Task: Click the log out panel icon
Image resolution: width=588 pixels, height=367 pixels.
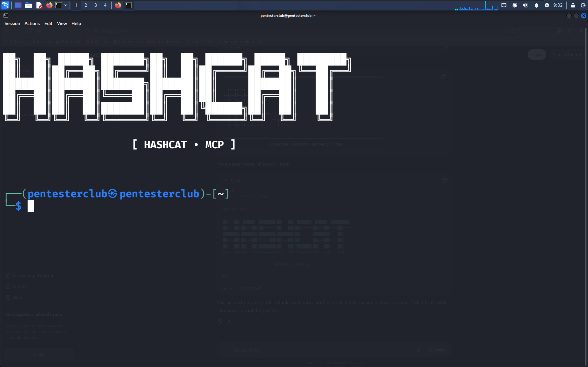Action: click(583, 5)
